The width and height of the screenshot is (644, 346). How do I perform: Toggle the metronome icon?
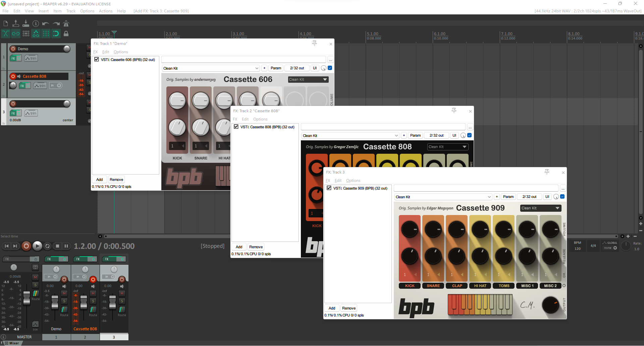click(x=66, y=23)
